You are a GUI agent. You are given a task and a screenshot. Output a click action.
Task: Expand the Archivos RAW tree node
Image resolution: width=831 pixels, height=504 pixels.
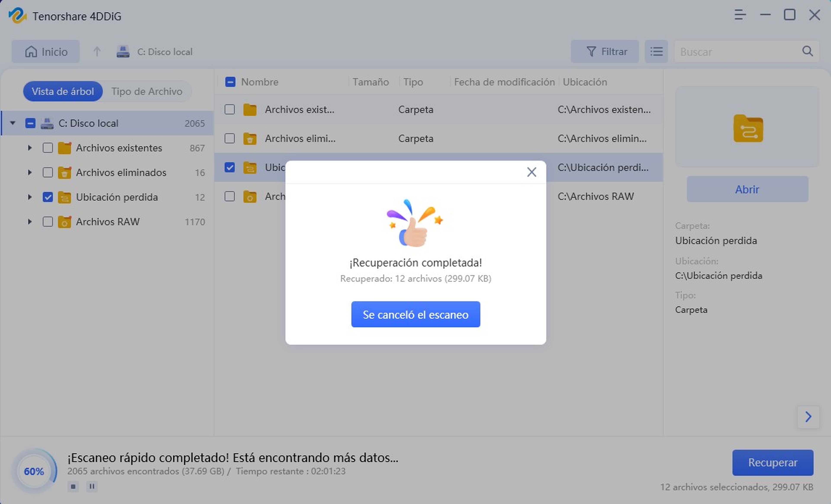tap(30, 222)
